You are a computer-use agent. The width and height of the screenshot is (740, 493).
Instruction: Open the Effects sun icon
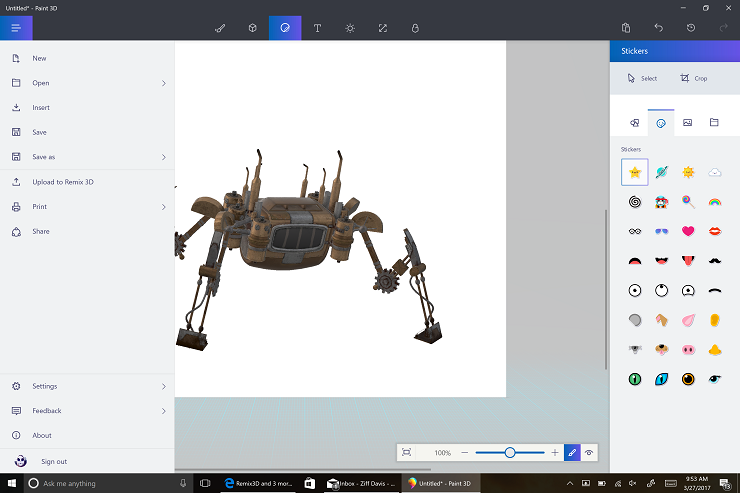(350, 28)
